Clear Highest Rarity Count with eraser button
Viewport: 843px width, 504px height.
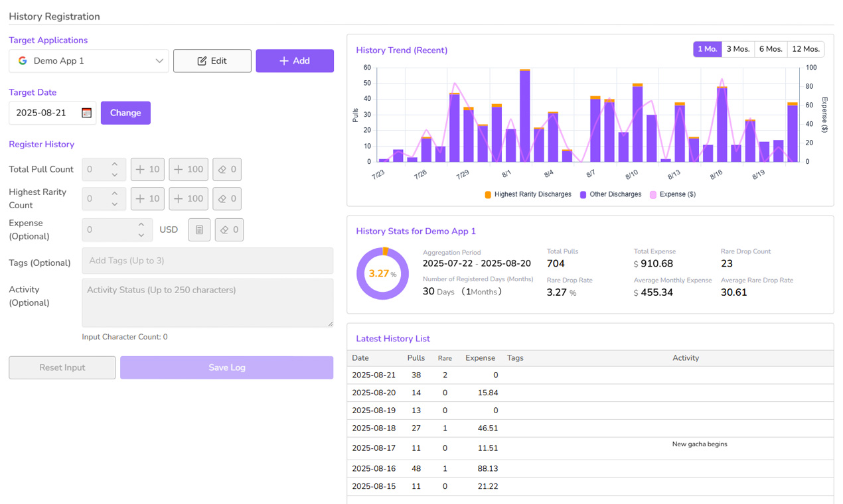coord(227,198)
